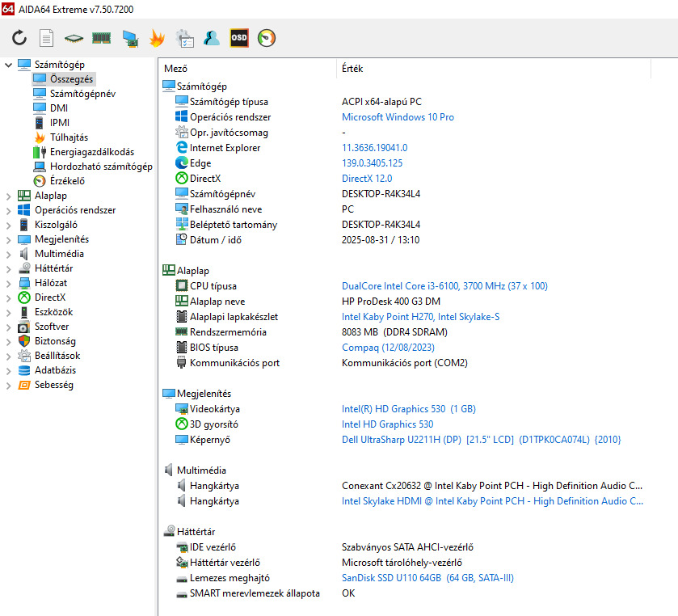
Task: Click the Refresh toolbar icon
Action: tap(19, 38)
